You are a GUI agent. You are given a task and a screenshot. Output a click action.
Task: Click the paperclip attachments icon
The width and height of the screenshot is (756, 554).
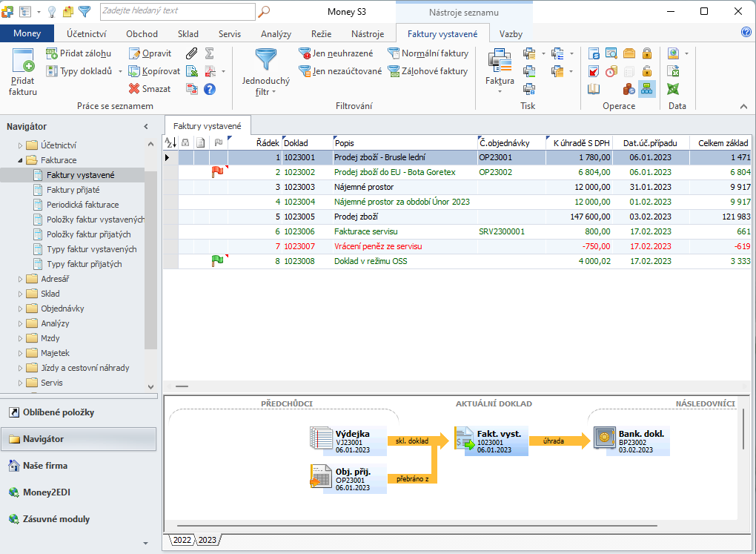(x=192, y=53)
